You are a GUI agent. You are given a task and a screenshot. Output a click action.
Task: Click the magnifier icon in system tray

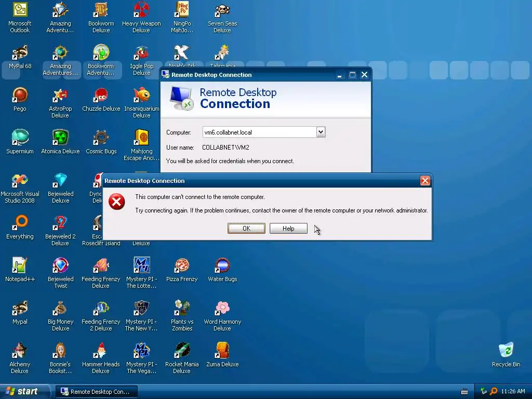(x=494, y=392)
